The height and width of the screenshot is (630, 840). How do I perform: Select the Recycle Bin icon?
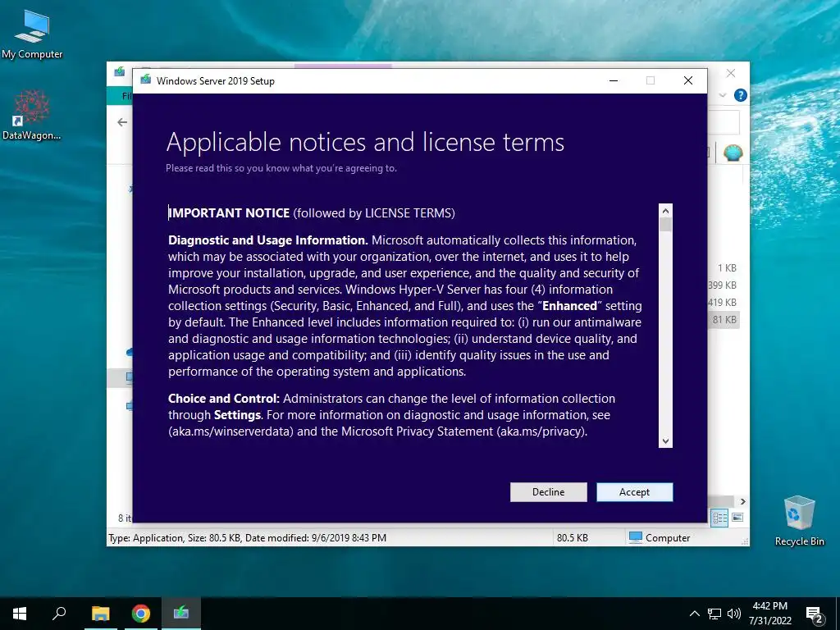coord(799,521)
